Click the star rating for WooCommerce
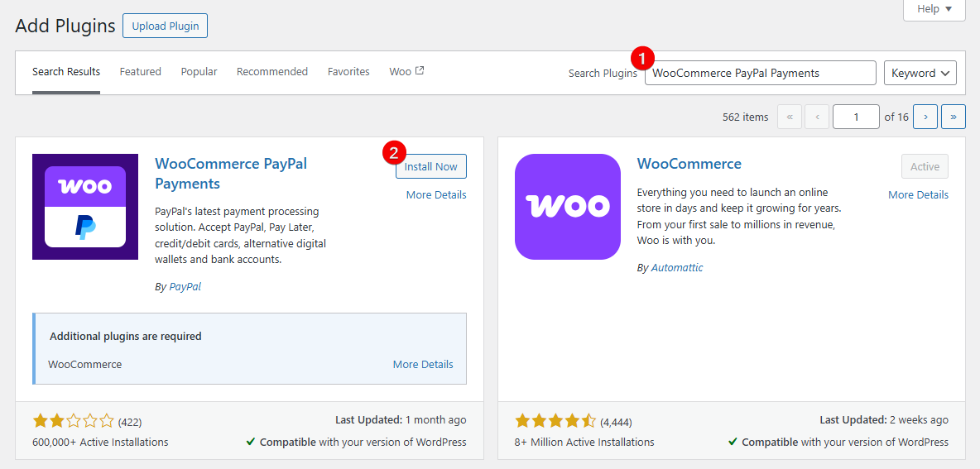The height and width of the screenshot is (469, 980). [555, 422]
